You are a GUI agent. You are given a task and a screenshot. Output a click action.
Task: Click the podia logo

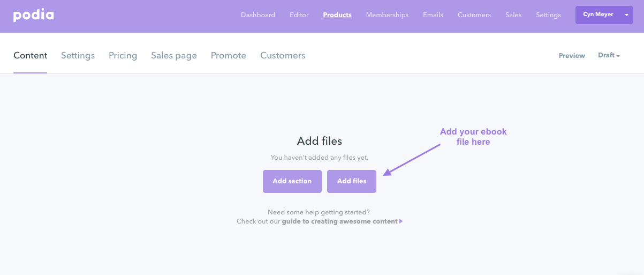(33, 15)
